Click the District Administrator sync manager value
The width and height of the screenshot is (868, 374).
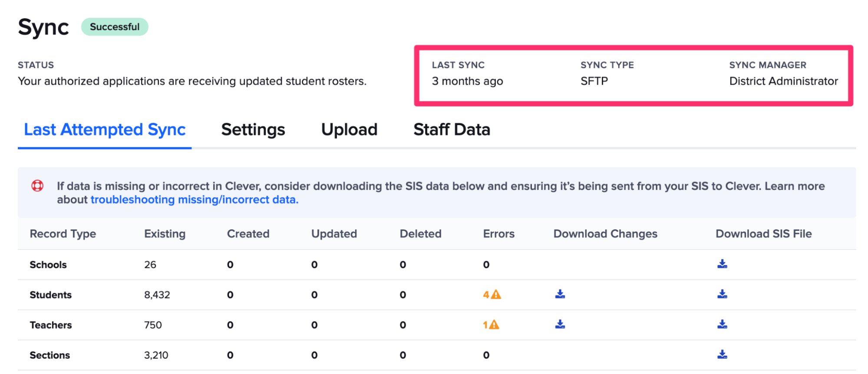click(x=784, y=81)
